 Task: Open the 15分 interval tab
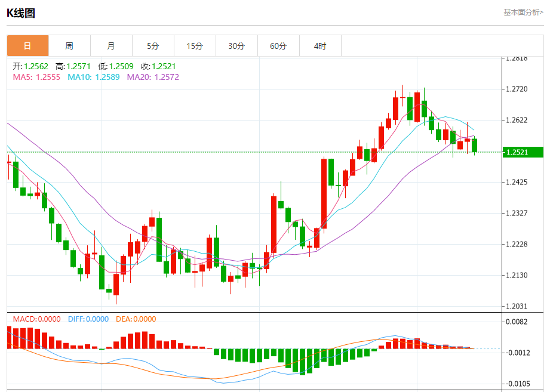point(195,46)
